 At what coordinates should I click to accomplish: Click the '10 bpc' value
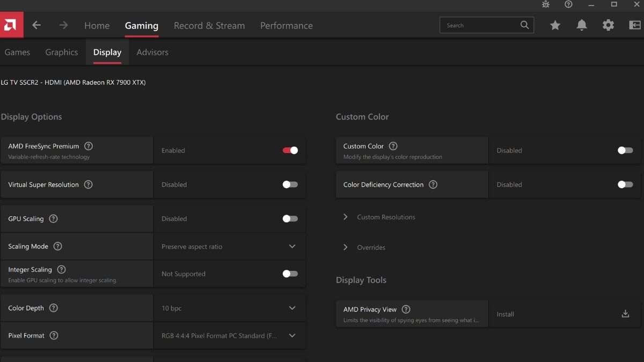point(172,308)
